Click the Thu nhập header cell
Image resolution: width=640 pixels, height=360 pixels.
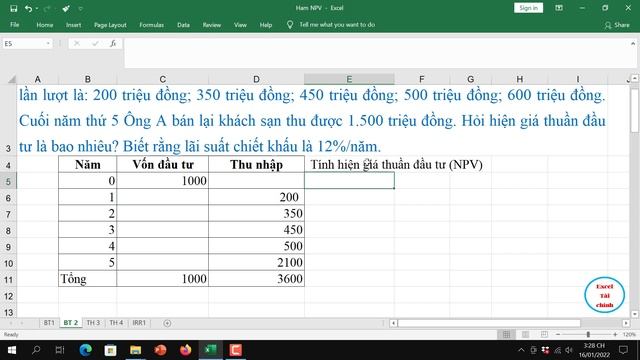point(256,164)
